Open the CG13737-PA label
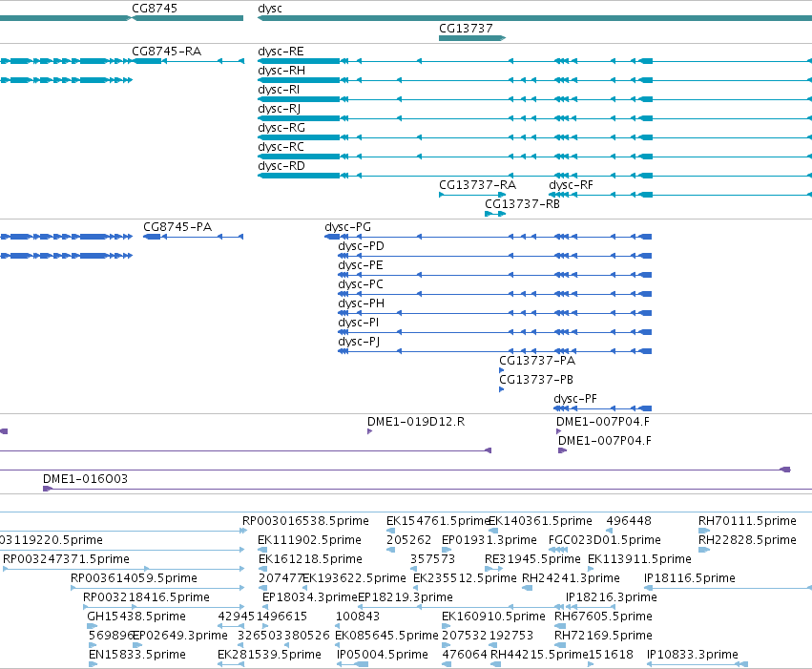Viewport: 812px width, 669px height. (x=537, y=361)
